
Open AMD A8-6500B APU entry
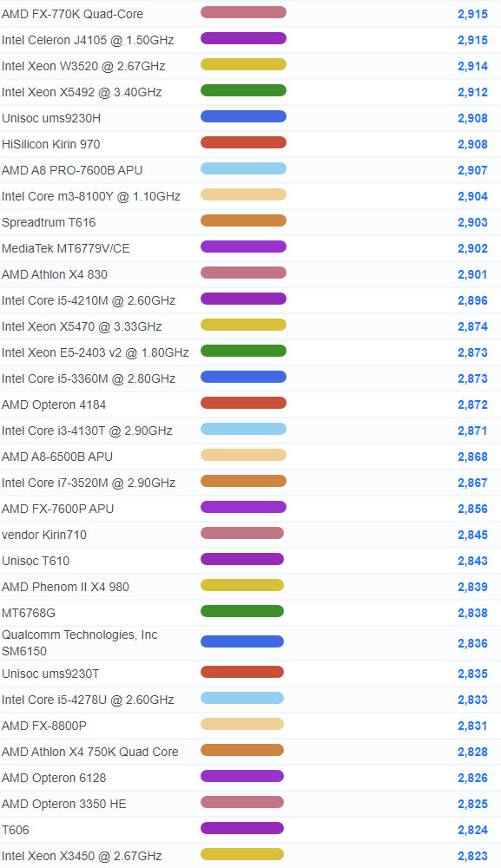point(57,457)
